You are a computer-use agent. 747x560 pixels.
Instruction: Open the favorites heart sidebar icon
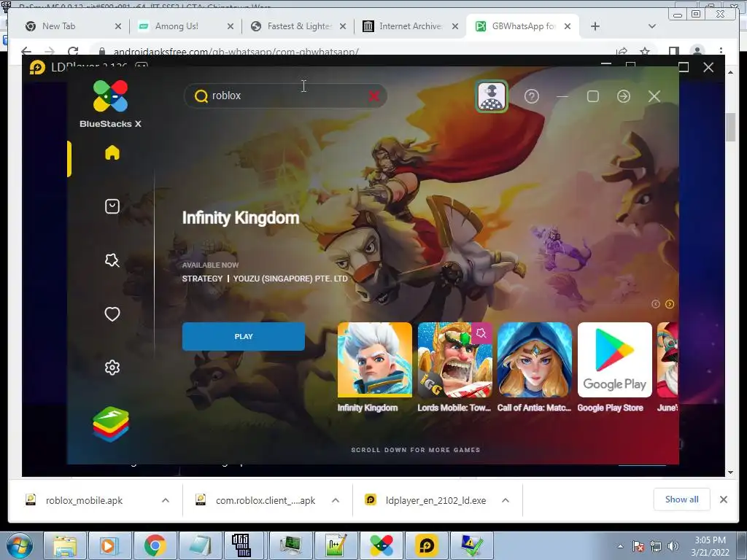[112, 314]
